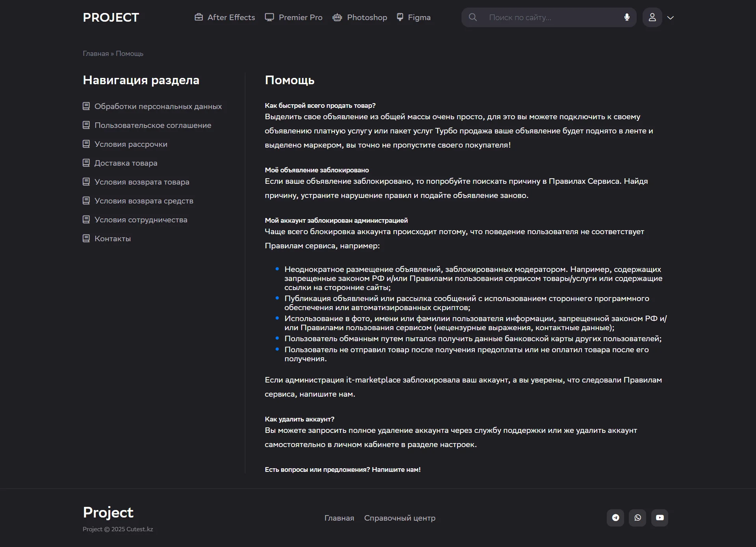Viewport: 756px width, 547px height.
Task: Open Справочный центр footer link
Action: 400,518
